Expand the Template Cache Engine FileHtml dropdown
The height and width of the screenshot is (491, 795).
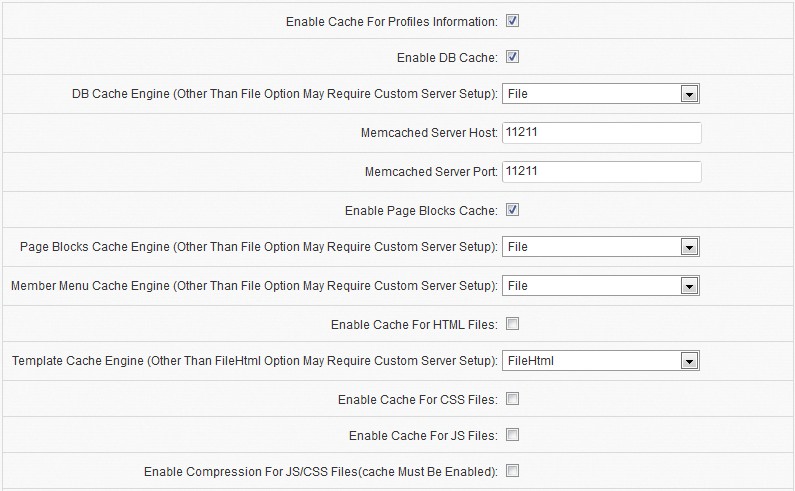[x=600, y=361]
